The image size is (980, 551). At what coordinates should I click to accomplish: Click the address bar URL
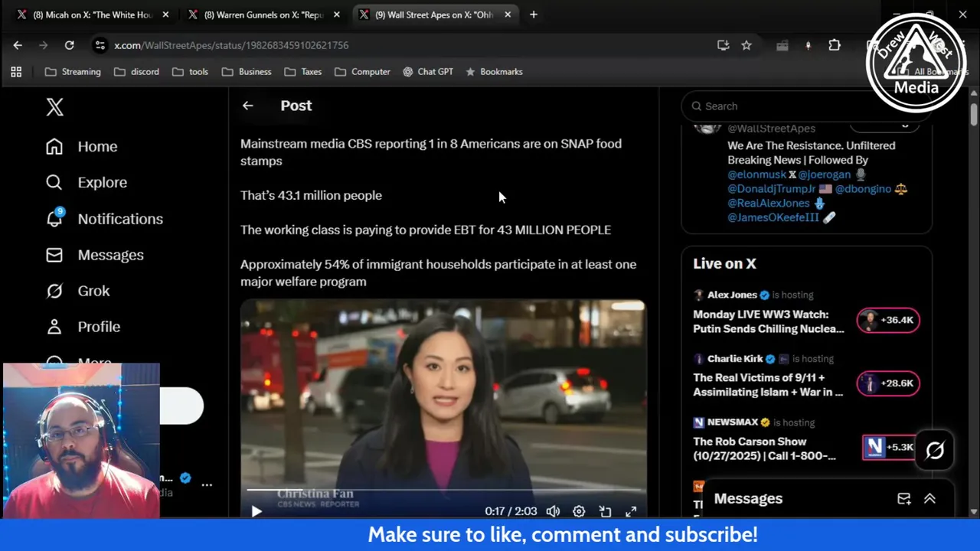(x=231, y=45)
